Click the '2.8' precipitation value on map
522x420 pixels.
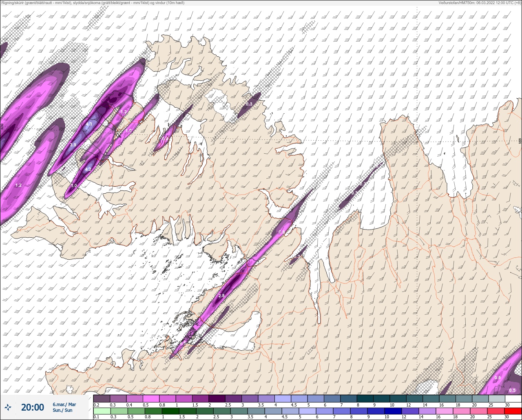click(222, 296)
